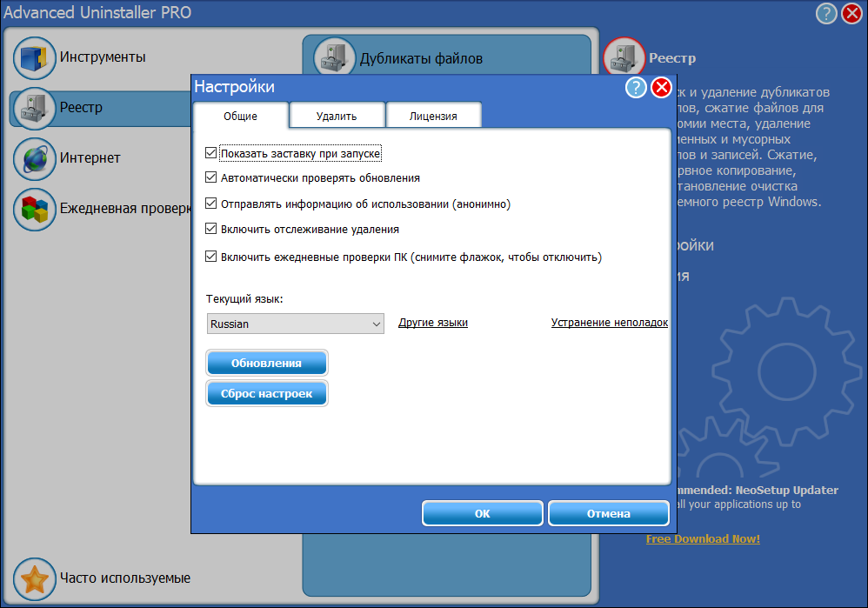This screenshot has height=608, width=868.
Task: Open help icon in Настройки dialog
Action: click(636, 87)
